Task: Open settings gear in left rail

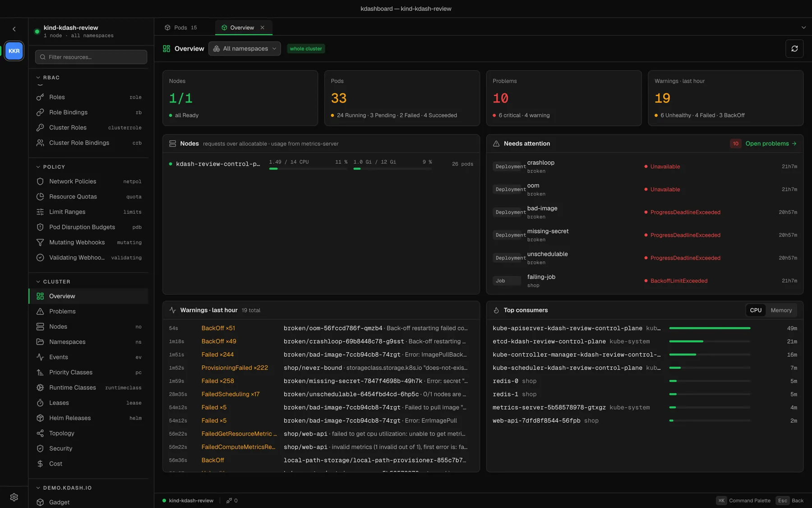Action: [x=14, y=497]
